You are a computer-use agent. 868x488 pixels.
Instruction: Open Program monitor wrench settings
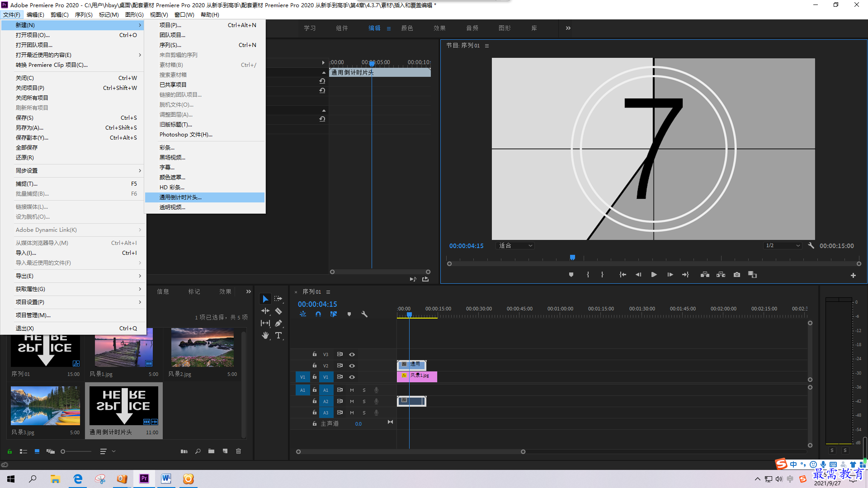811,245
